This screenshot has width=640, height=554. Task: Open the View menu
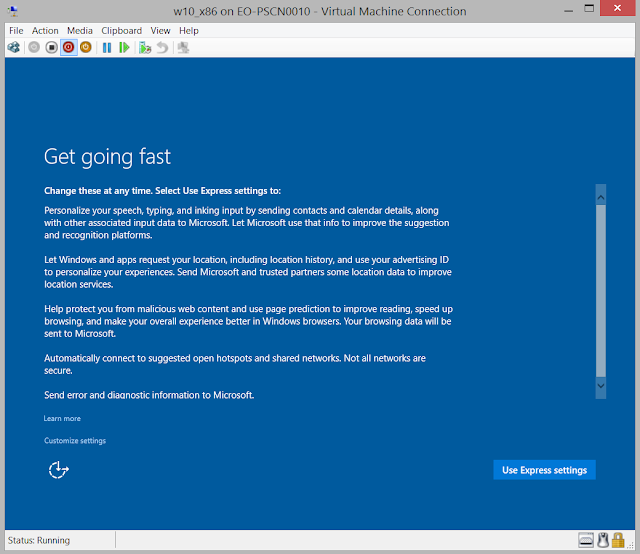pyautogui.click(x=160, y=31)
